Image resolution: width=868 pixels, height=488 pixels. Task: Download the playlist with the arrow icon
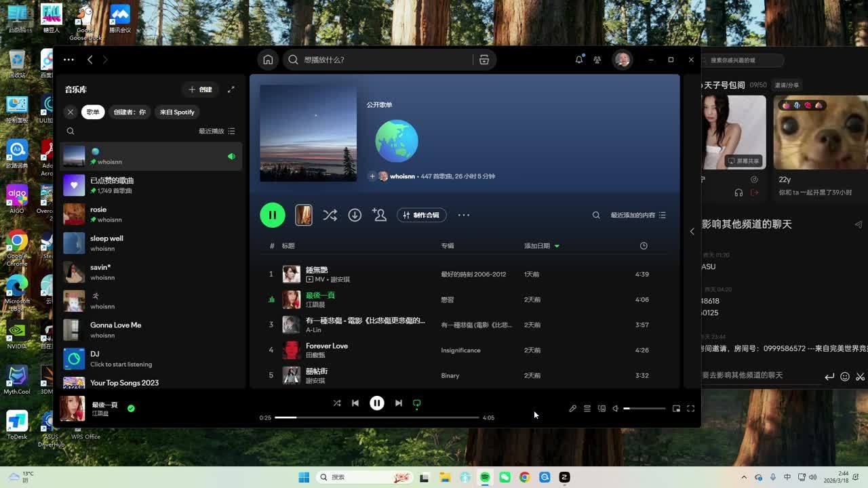[355, 215]
